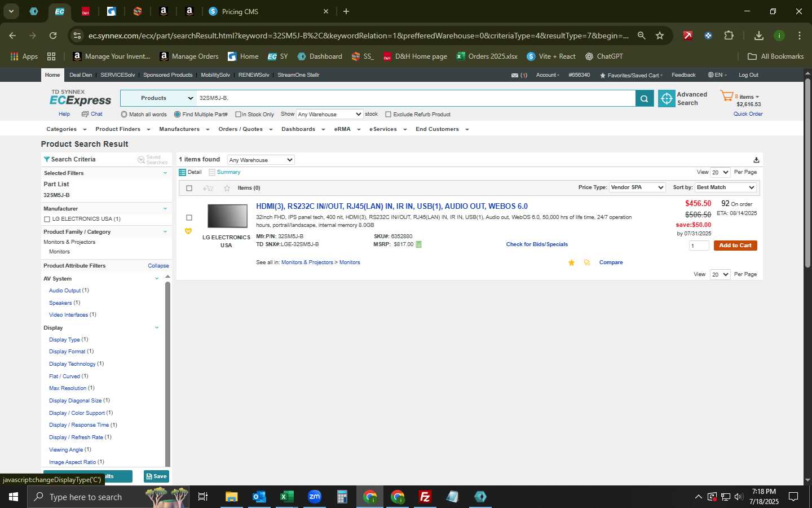Switch to Summary view
Image resolution: width=812 pixels, height=508 pixels.
point(228,172)
